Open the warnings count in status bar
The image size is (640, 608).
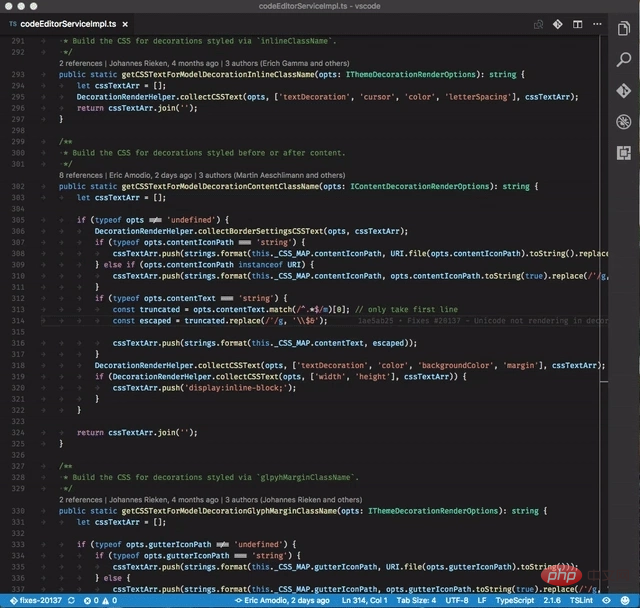click(110, 600)
